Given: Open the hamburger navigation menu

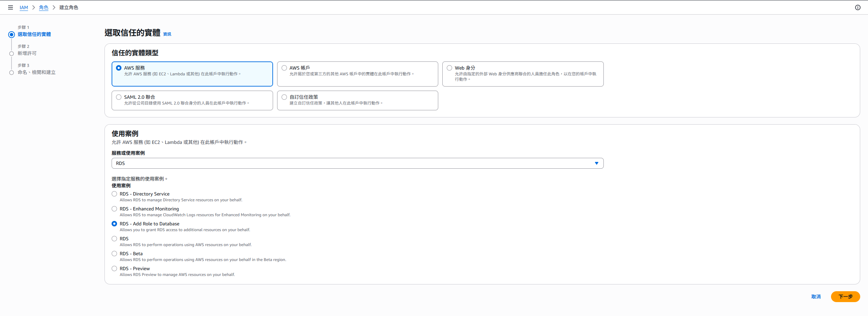Looking at the screenshot, I should (x=11, y=7).
